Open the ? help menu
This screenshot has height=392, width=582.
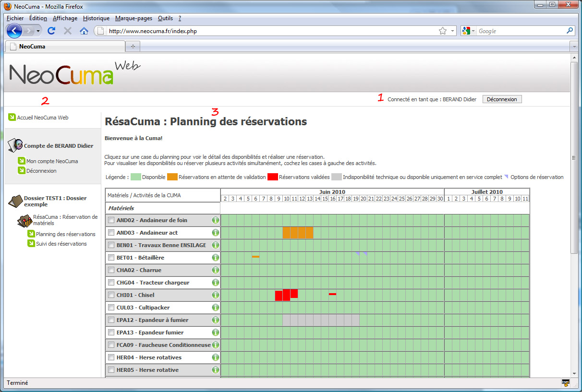180,18
